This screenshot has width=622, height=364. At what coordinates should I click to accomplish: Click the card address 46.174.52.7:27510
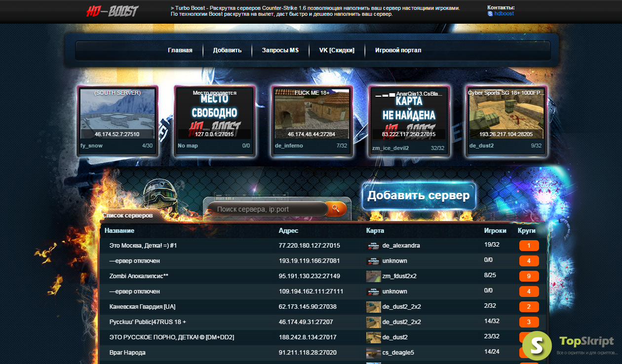pos(117,134)
